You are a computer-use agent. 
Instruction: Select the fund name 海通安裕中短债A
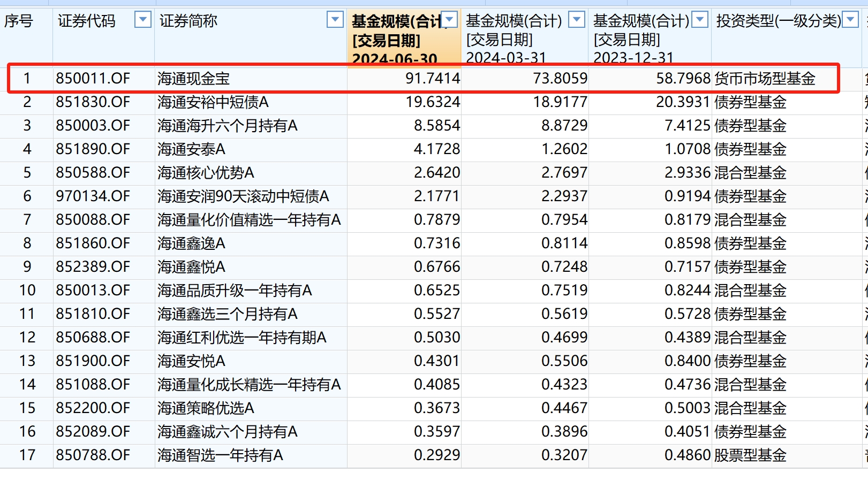coord(213,102)
